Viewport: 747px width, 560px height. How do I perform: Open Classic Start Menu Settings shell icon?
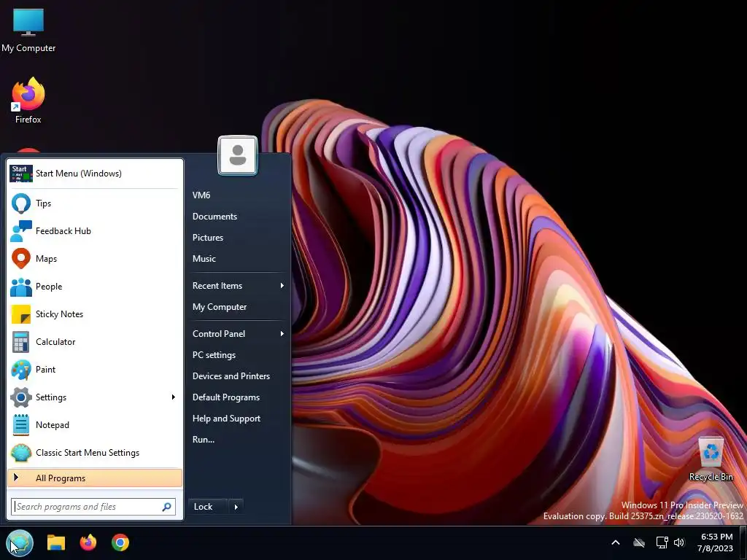(x=21, y=453)
